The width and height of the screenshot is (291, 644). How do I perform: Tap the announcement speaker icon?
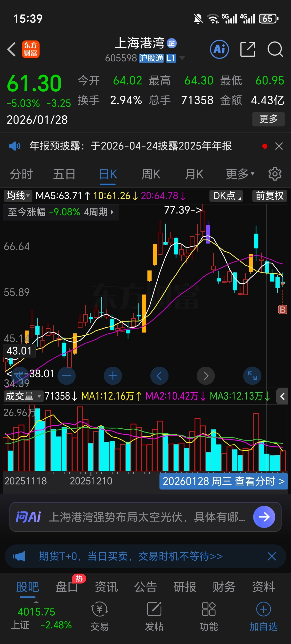[x=15, y=146]
